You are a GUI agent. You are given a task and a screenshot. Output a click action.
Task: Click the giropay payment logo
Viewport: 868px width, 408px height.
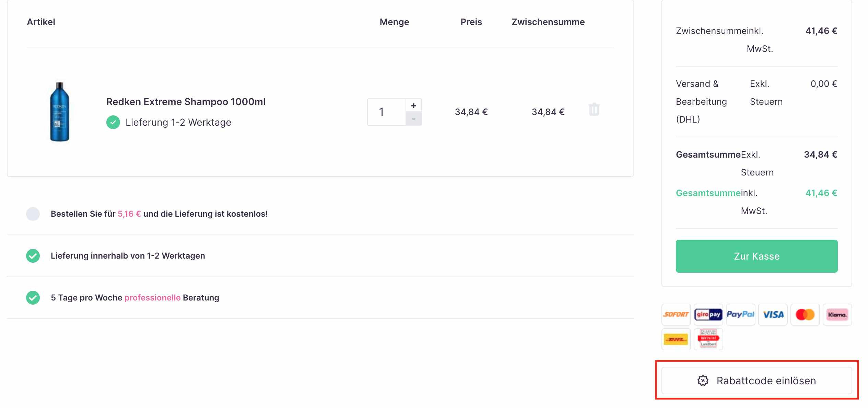708,314
